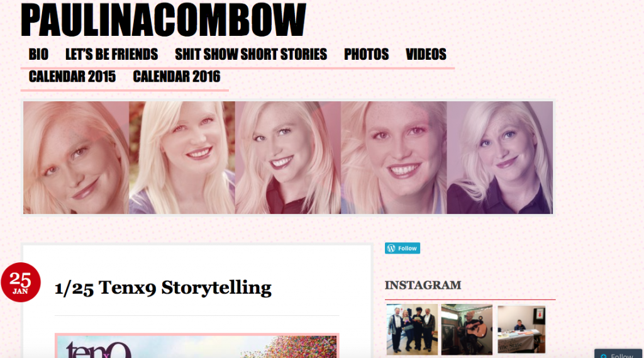This screenshot has width=644, height=358.
Task: Open the Let's Be Friends page
Action: [112, 54]
